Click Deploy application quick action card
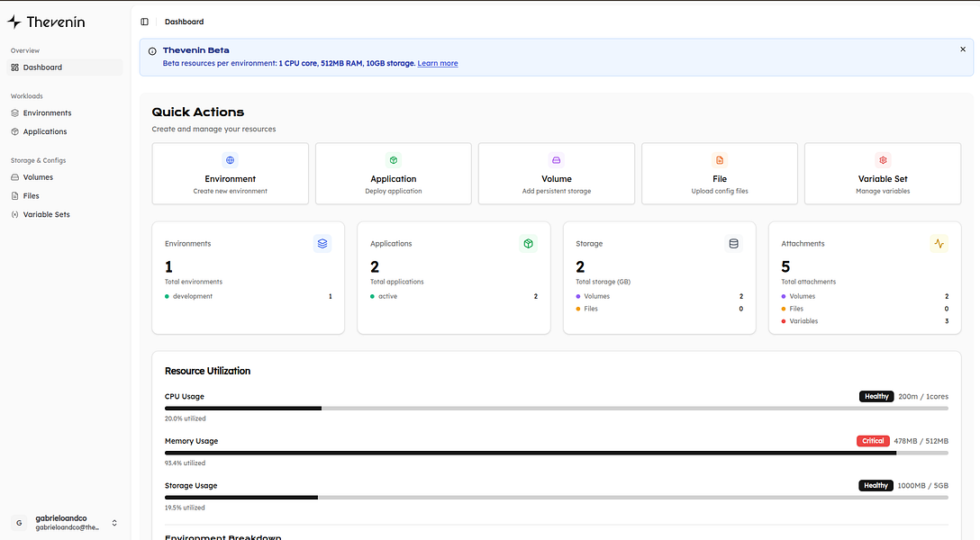The height and width of the screenshot is (540, 980). click(x=393, y=174)
